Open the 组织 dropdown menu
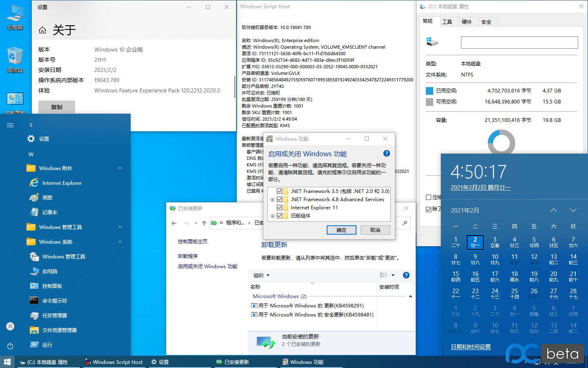Viewport: 588px width, 368px height. tap(261, 276)
